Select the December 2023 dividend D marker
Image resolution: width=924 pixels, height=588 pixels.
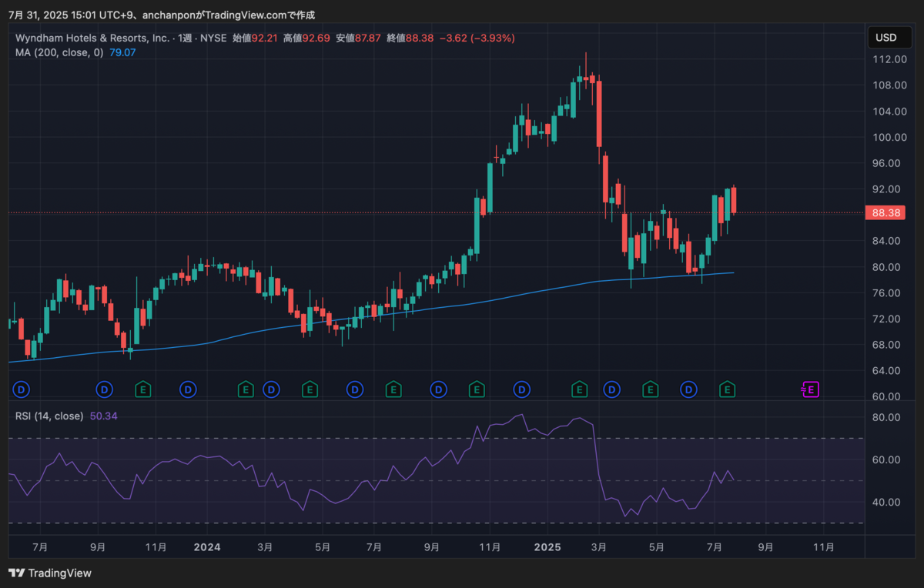(x=187, y=389)
